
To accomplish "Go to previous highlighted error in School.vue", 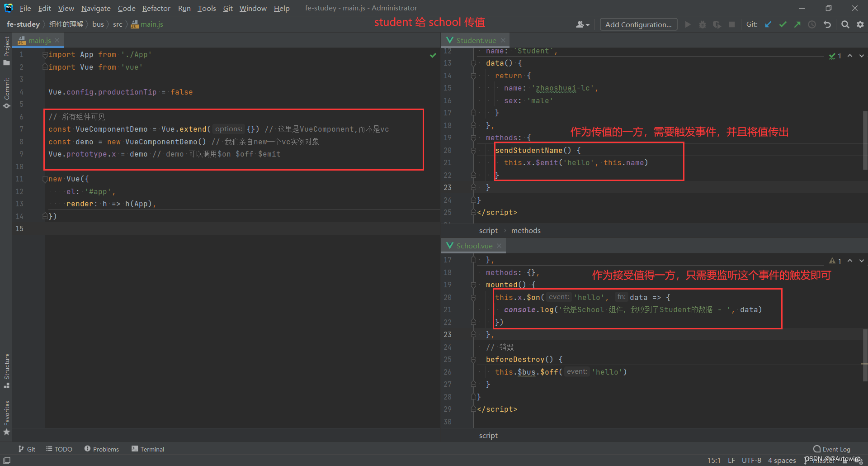I will pyautogui.click(x=850, y=261).
